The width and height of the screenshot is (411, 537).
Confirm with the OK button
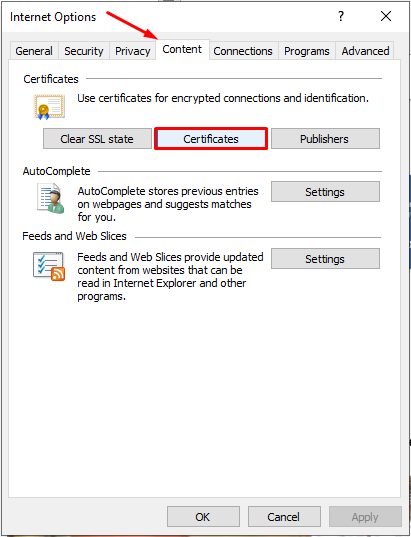coord(203,516)
